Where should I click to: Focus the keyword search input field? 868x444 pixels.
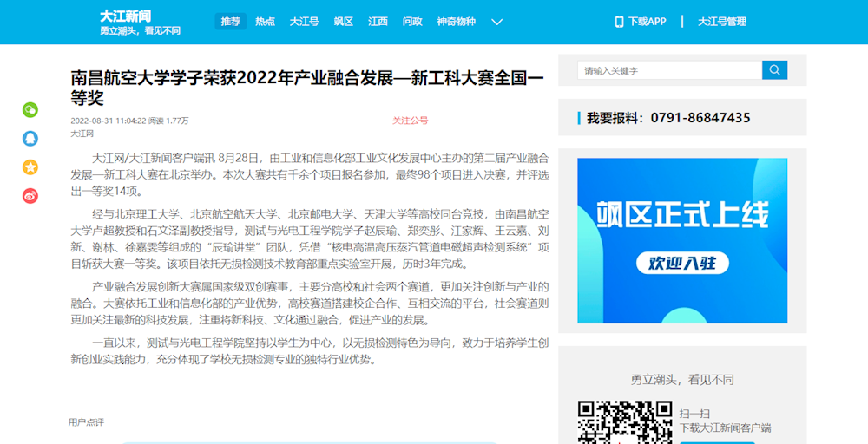click(668, 70)
